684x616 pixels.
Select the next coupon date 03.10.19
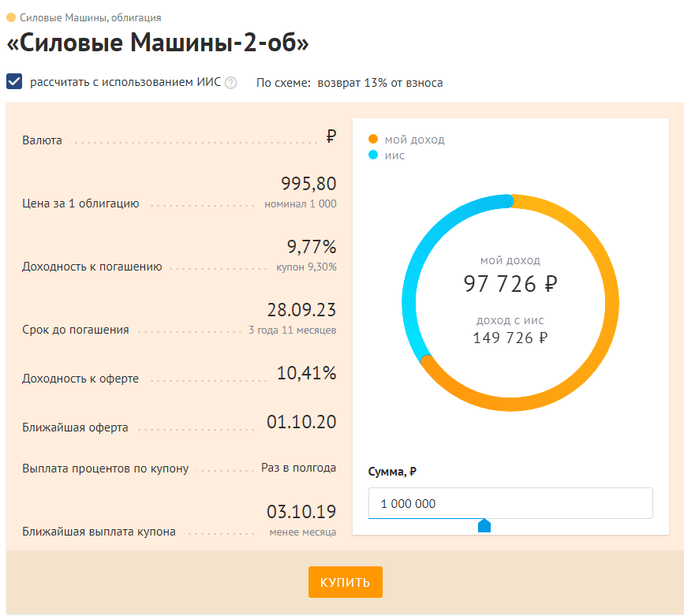(301, 512)
